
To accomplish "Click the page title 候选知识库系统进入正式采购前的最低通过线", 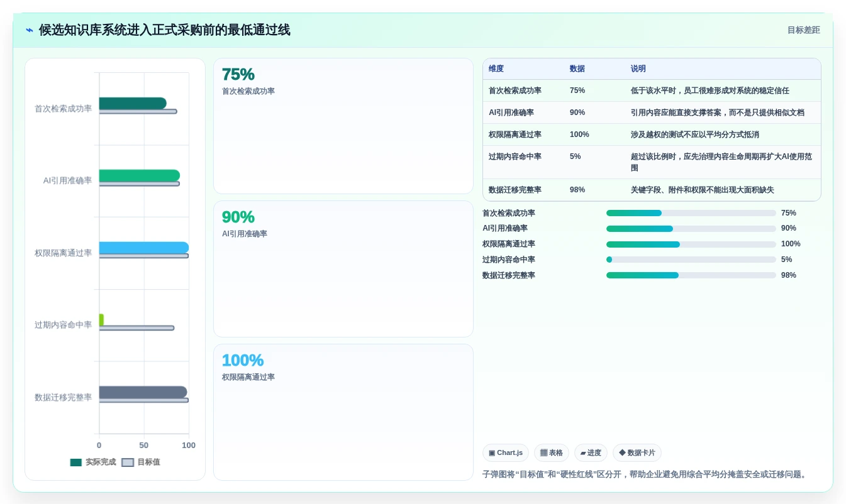I will coord(165,30).
